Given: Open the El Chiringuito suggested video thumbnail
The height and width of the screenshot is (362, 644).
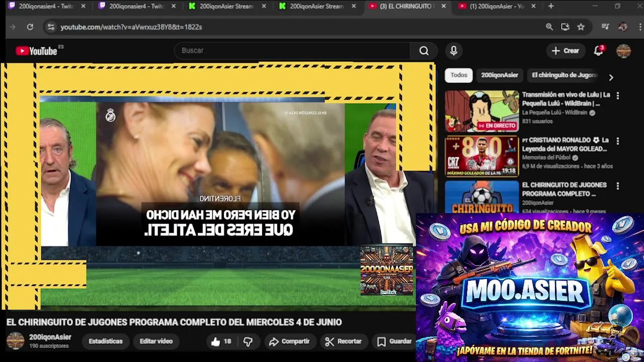Looking at the screenshot, I should click(481, 197).
